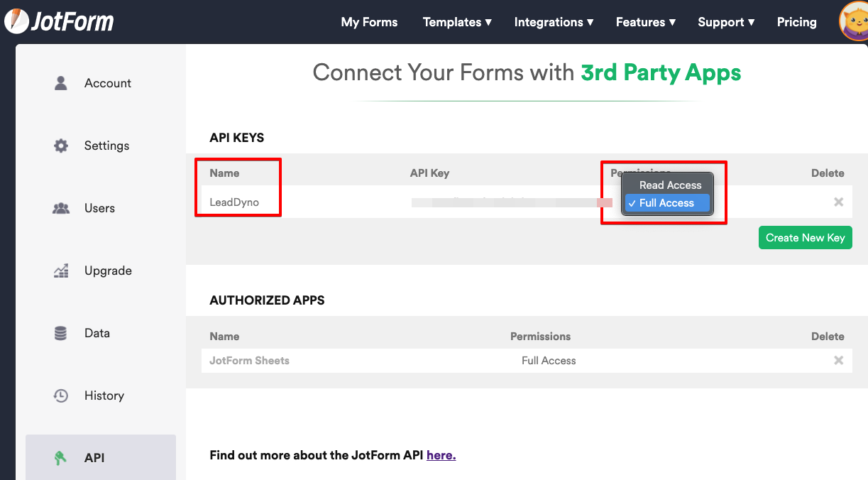This screenshot has width=868, height=480.
Task: Select Read Access permission option
Action: [669, 185]
